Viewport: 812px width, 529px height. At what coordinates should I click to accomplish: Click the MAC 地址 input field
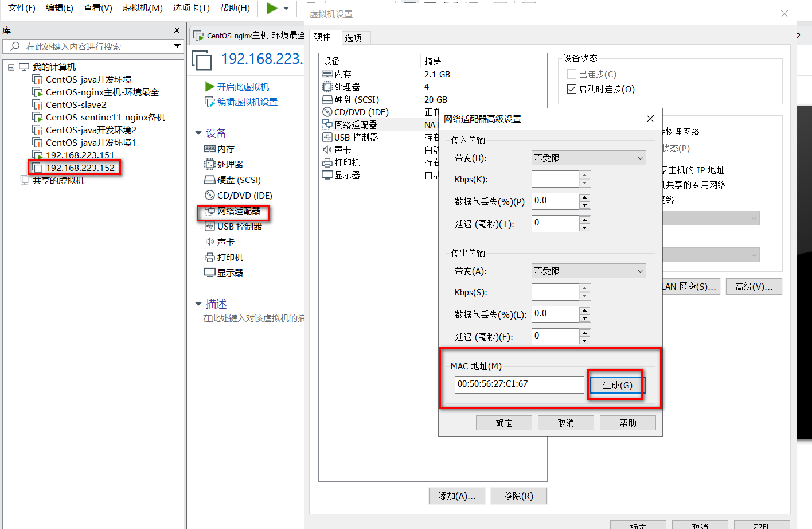point(520,384)
